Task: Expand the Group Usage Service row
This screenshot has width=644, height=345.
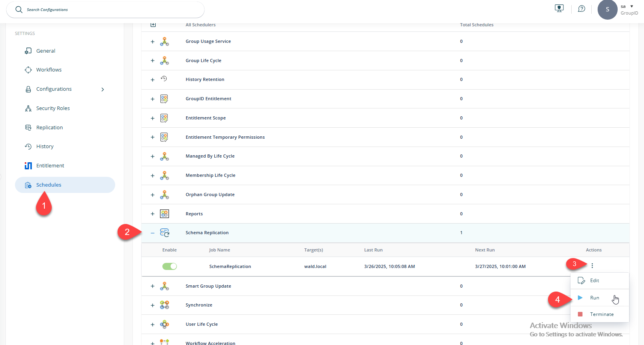Action: (153, 41)
